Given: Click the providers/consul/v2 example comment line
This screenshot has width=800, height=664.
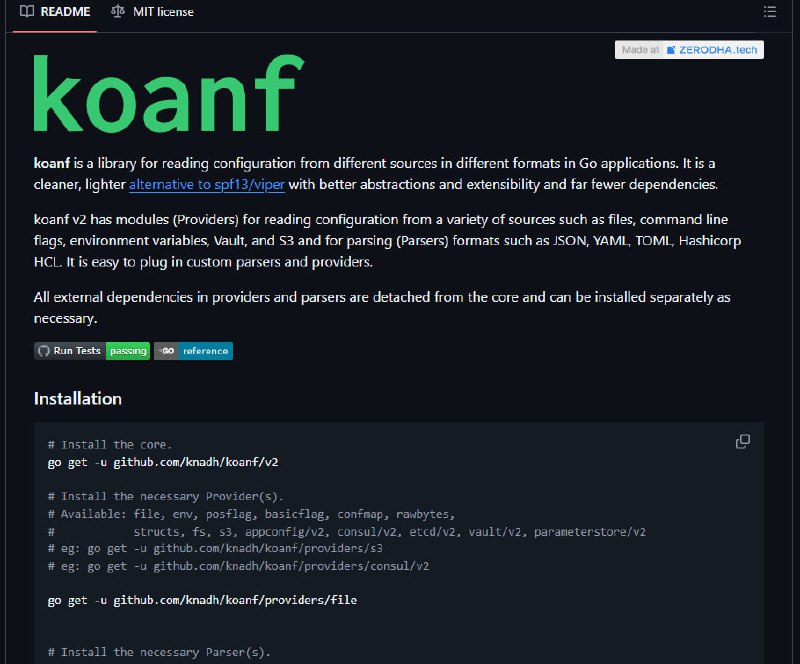Looking at the screenshot, I should 238,566.
